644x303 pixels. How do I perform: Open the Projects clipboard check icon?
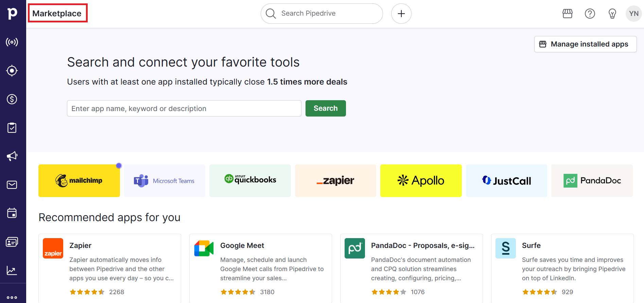(x=12, y=128)
